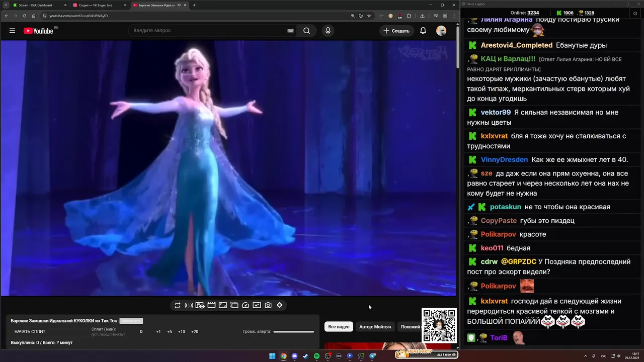Click the Копировать button beside the title
644x362 pixels.
[x=131, y=321]
